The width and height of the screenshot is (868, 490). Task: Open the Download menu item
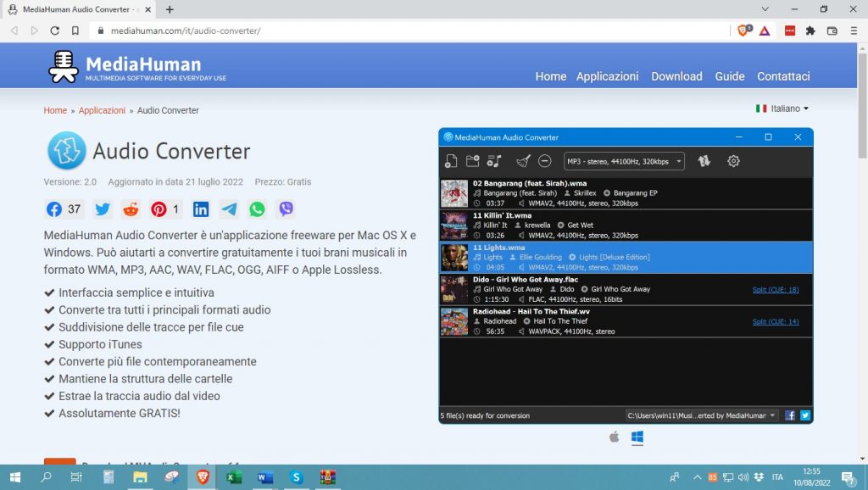pyautogui.click(x=676, y=76)
